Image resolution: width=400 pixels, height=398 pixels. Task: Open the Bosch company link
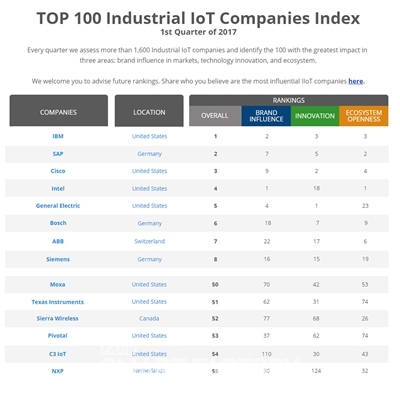point(58,223)
